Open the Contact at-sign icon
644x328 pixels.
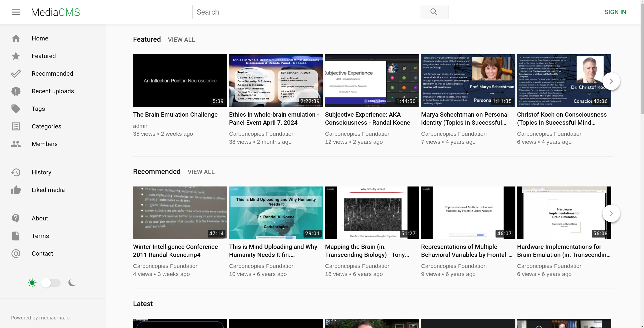coord(16,254)
